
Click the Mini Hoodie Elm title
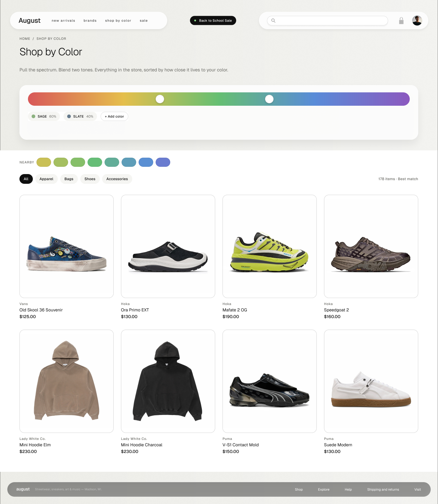tap(35, 445)
